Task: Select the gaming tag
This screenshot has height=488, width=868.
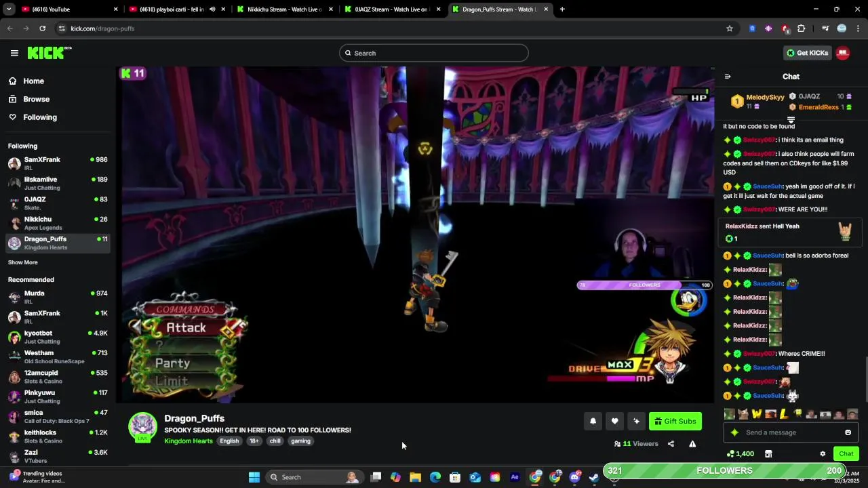Action: 300,441
